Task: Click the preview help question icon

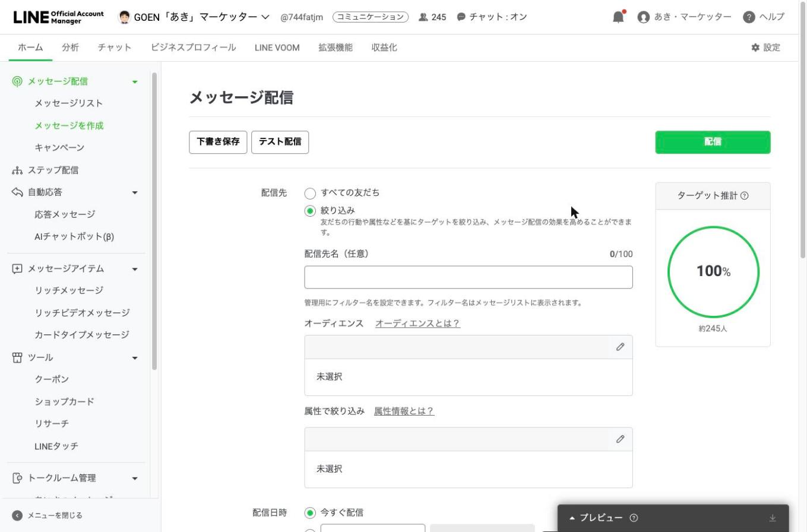Action: click(634, 518)
